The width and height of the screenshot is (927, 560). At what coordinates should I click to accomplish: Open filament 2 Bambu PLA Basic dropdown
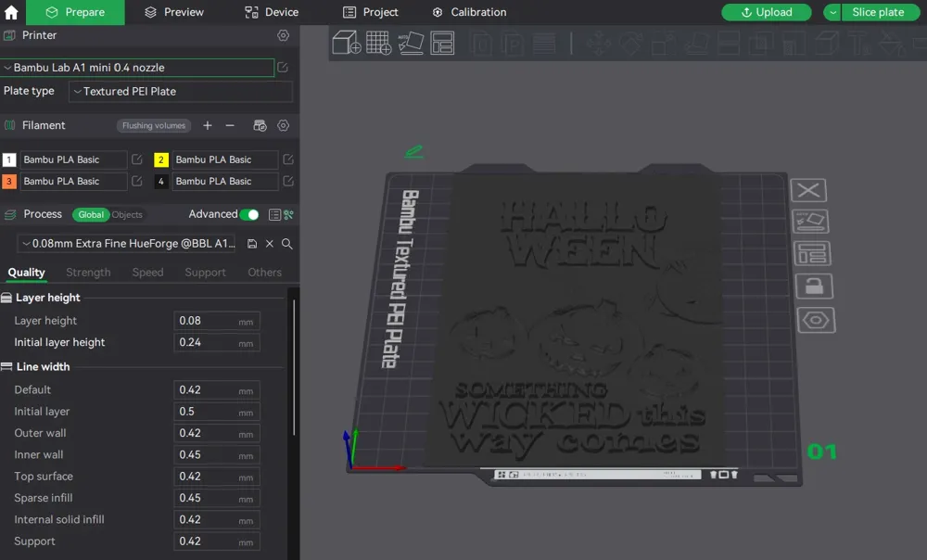tap(225, 159)
